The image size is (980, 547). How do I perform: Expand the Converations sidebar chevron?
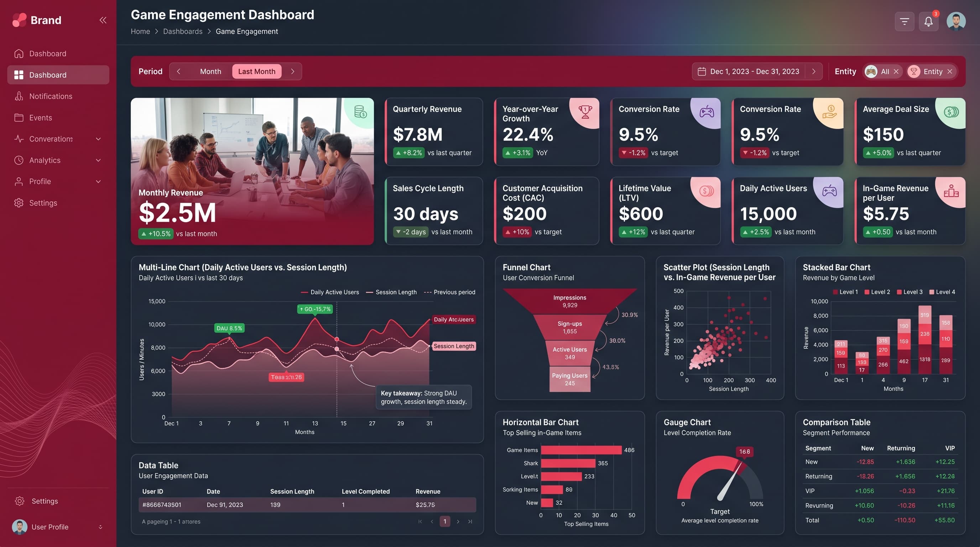click(98, 139)
